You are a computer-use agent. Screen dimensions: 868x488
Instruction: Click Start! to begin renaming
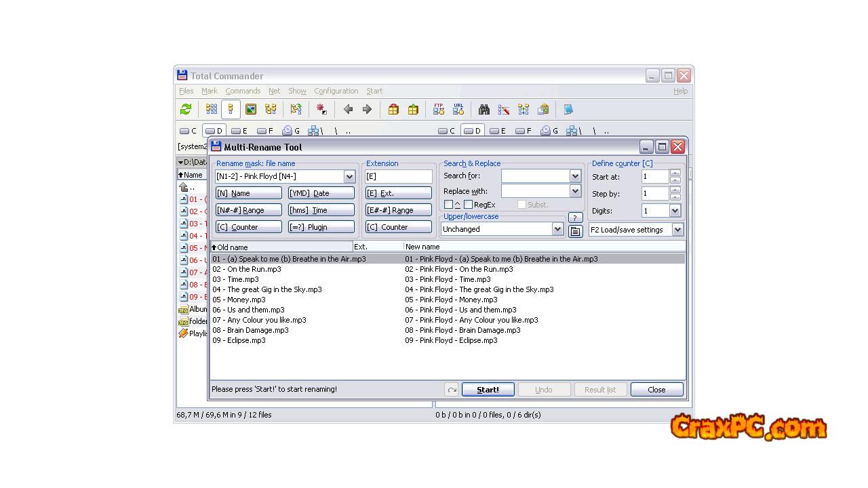coord(488,390)
